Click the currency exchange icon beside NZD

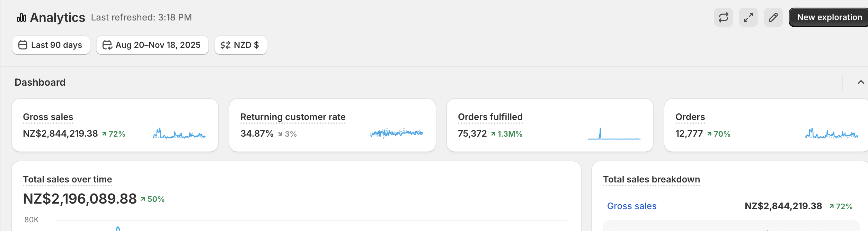tap(224, 45)
